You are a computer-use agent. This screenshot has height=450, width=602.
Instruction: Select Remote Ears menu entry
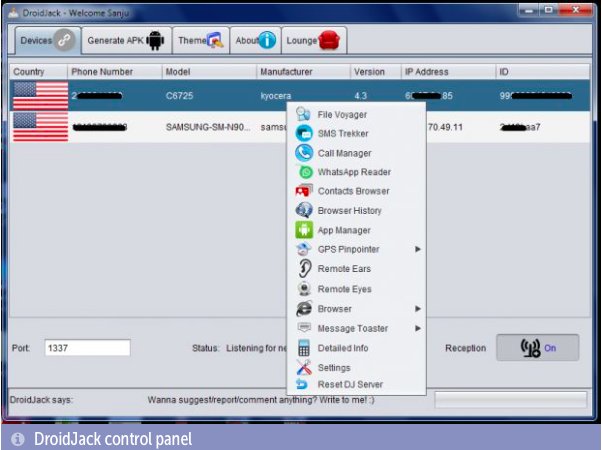356,269
